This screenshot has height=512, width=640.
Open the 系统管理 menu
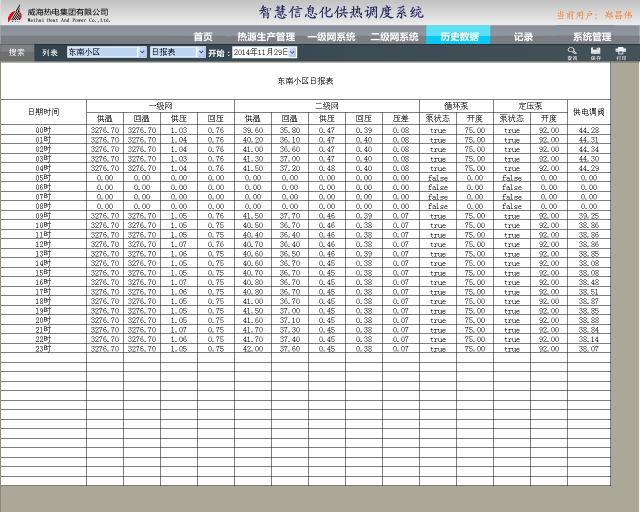tap(592, 37)
